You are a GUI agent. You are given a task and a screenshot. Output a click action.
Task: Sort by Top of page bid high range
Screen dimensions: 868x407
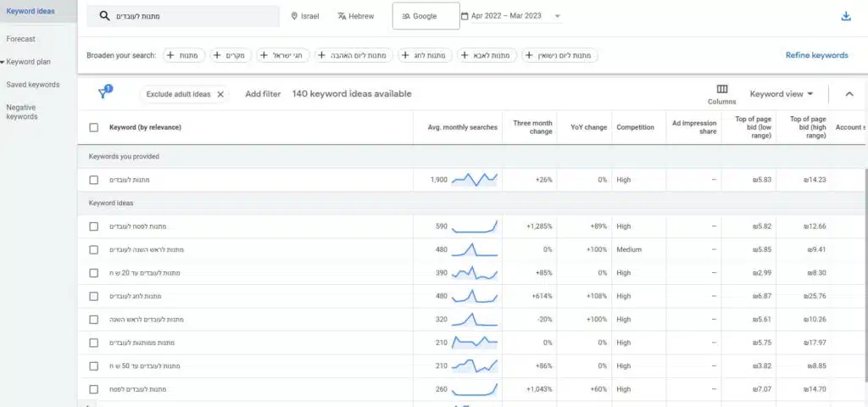(808, 127)
